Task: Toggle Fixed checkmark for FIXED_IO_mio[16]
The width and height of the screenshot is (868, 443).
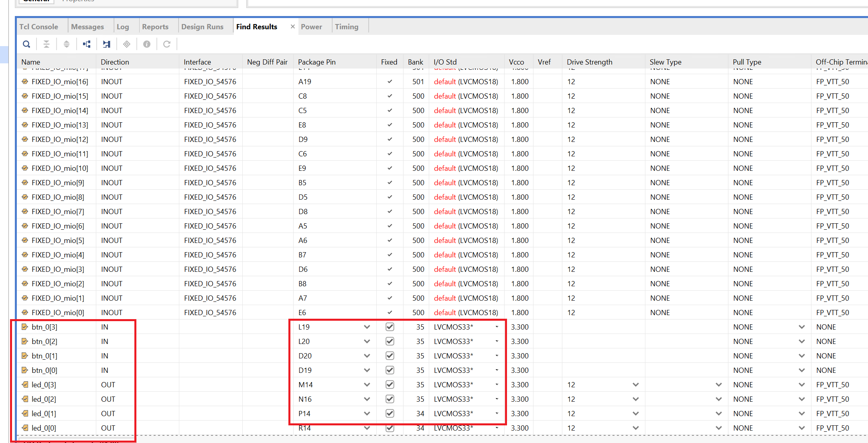Action: coord(389,81)
